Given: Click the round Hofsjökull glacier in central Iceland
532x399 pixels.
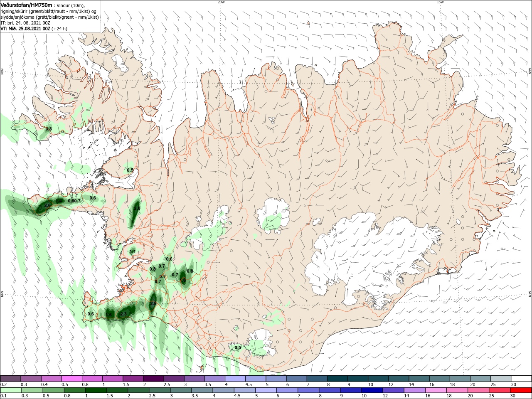Looking at the screenshot, I should pos(273,215).
